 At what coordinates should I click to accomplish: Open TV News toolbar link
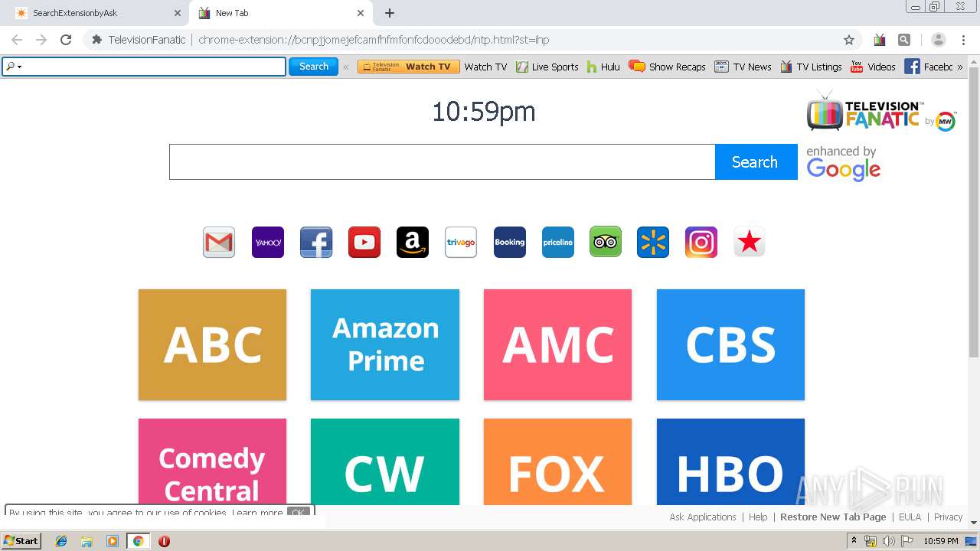click(x=743, y=67)
